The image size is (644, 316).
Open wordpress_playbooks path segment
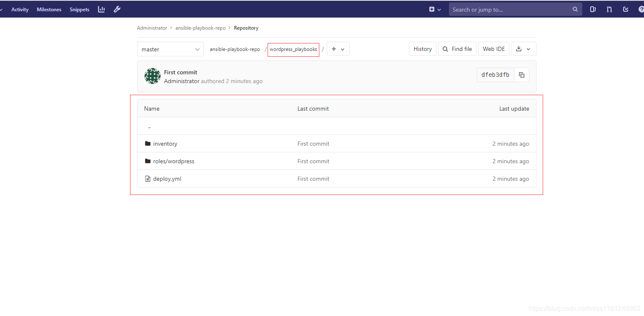[x=293, y=49]
